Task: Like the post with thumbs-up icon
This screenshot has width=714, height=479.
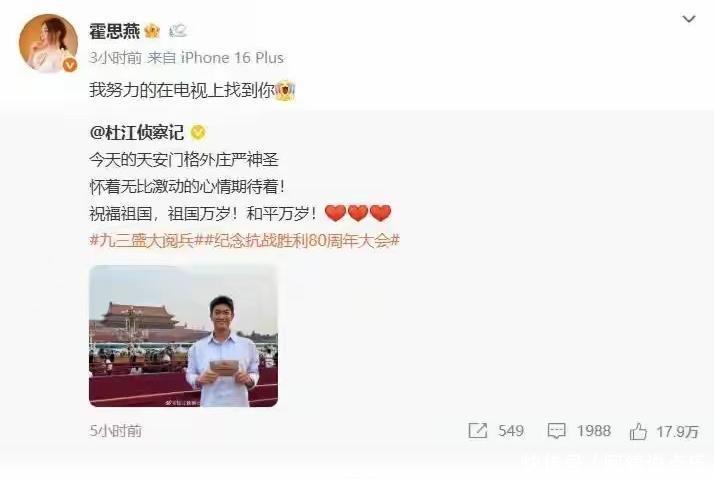Action: [638, 431]
